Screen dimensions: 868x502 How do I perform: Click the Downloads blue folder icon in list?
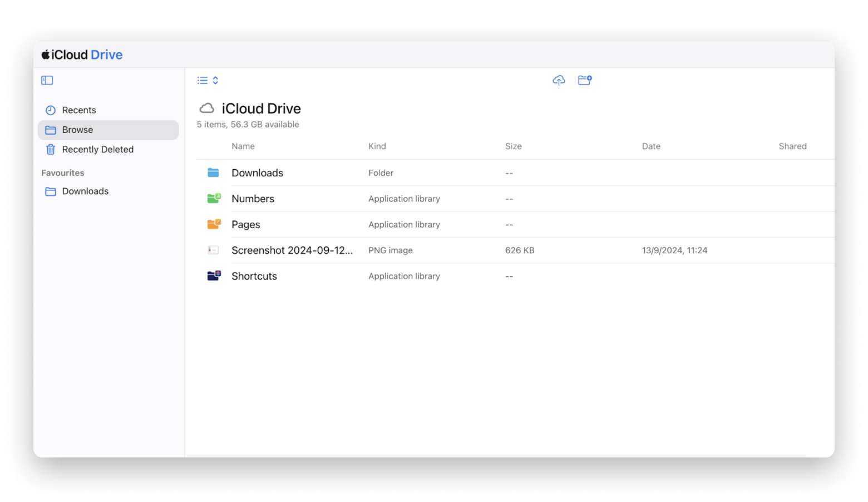point(213,173)
